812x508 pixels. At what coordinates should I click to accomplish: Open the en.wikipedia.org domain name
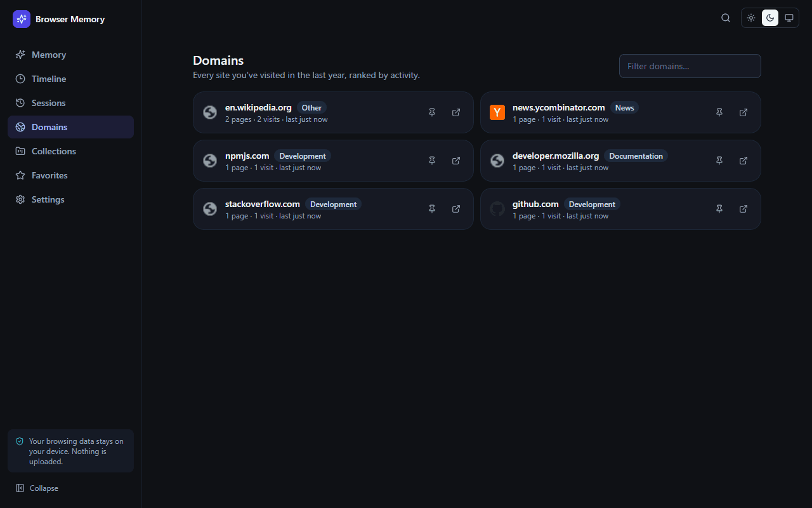tap(258, 107)
